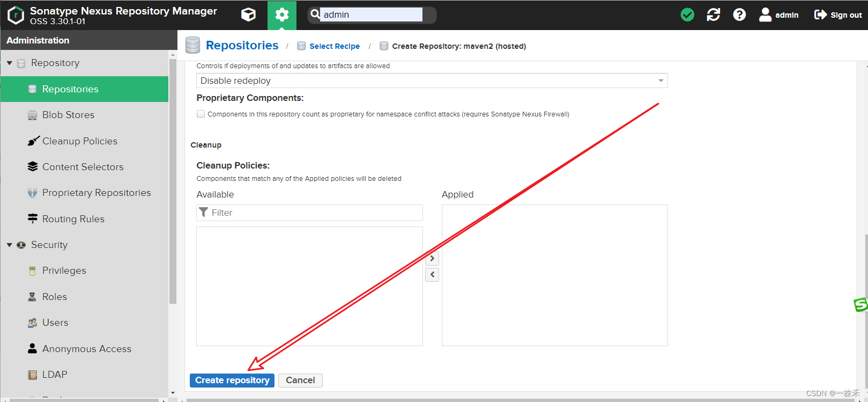Click the Blob Stores drive icon
Viewport: 868px width, 402px height.
pyautogui.click(x=32, y=115)
